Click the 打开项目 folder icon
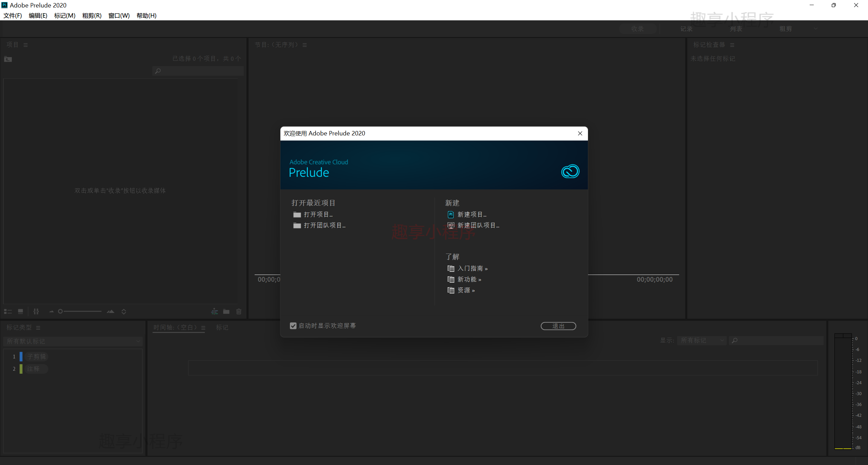868x465 pixels. point(296,214)
